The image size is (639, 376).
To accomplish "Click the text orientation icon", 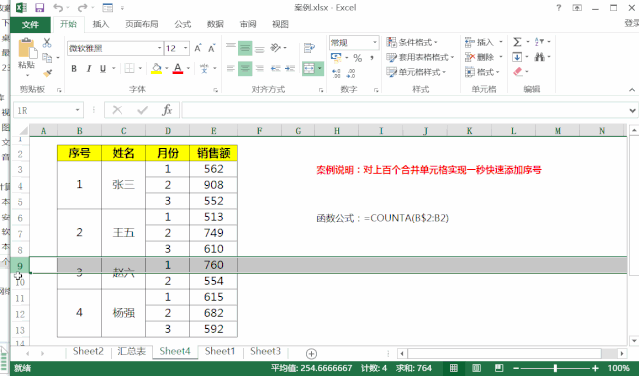I will coord(276,48).
